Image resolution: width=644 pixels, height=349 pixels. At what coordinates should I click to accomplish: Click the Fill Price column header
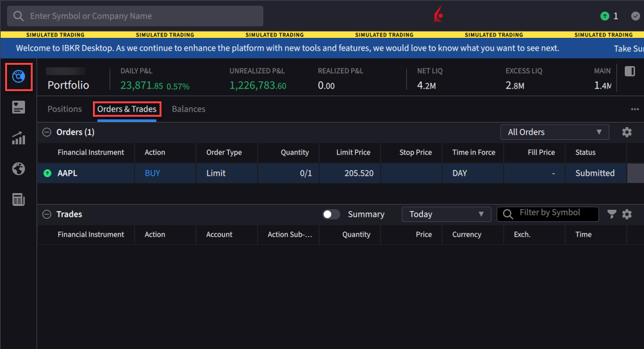tap(541, 152)
